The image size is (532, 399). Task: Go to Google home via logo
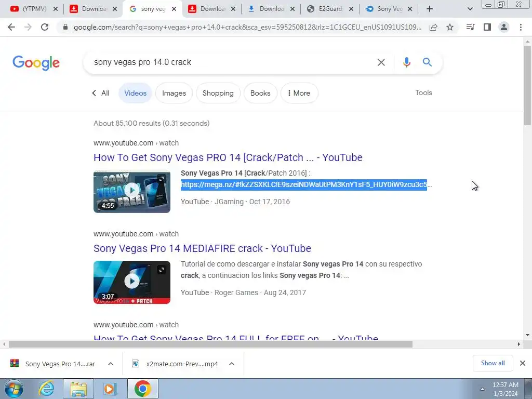36,63
